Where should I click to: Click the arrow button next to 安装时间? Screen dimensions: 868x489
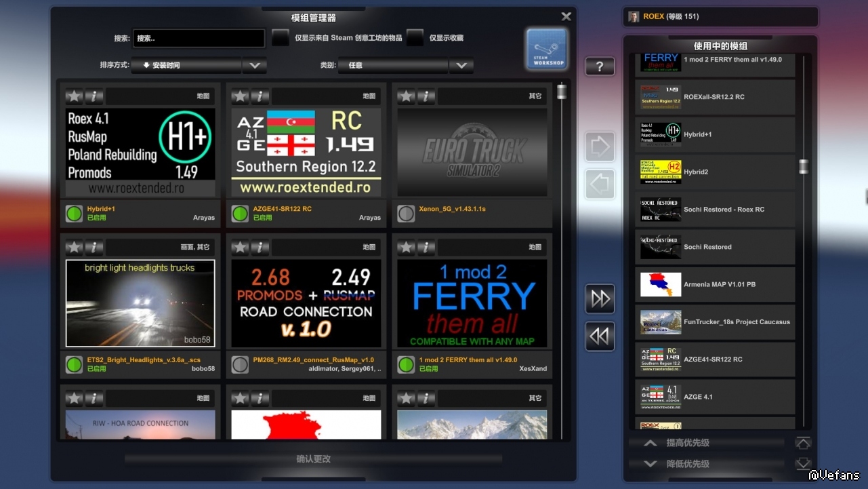255,66
